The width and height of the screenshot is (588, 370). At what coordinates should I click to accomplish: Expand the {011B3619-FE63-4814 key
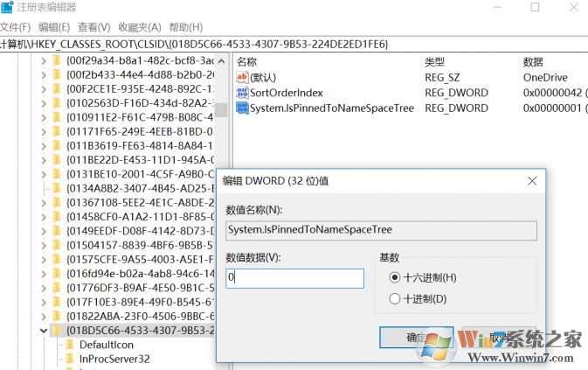click(44, 146)
